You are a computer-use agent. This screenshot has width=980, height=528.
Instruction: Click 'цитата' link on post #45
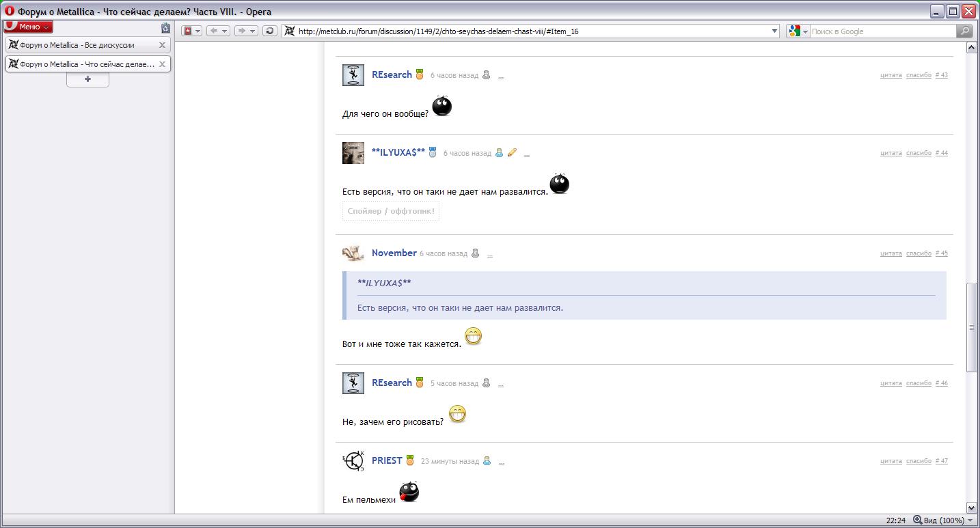click(890, 253)
